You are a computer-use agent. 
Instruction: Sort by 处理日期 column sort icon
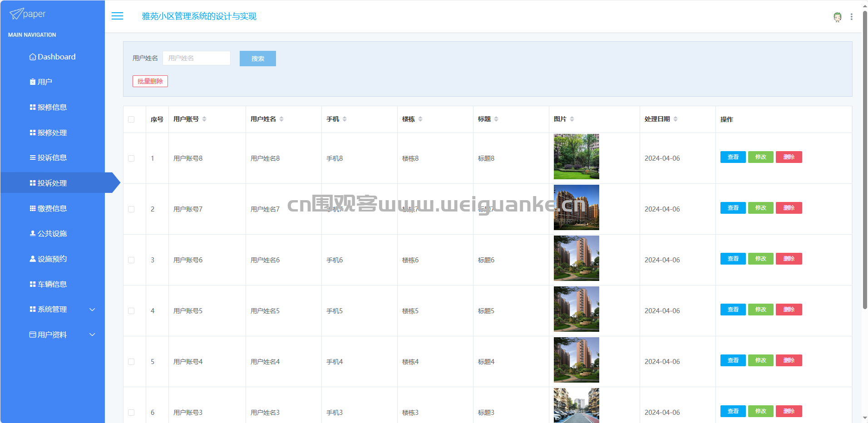(676, 119)
